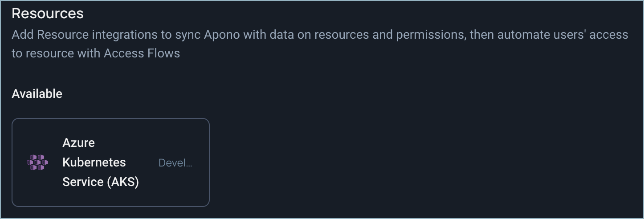The height and width of the screenshot is (219, 644).
Task: Click the truncated "Devel..." label on the card
Action: point(175,163)
